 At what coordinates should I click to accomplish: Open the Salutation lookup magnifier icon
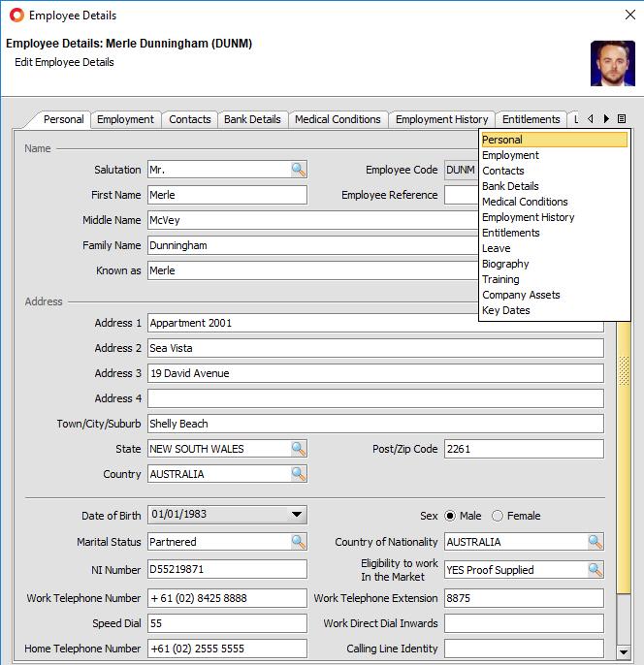tap(299, 170)
